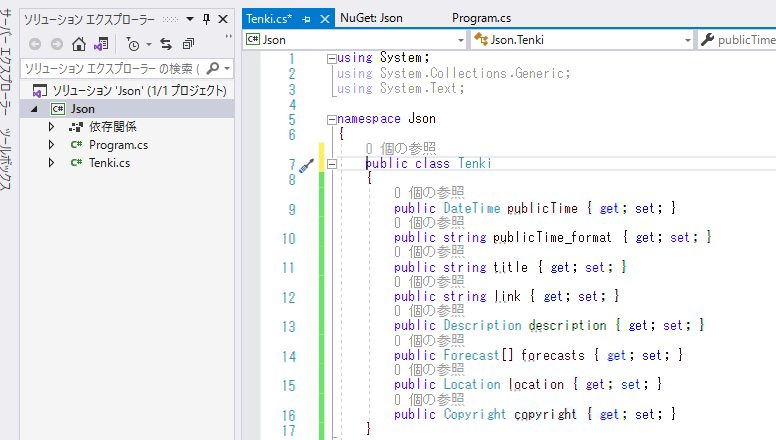Switch to the NuGet: Json tab
Viewport: 776px width, 440px height.
pos(371,18)
